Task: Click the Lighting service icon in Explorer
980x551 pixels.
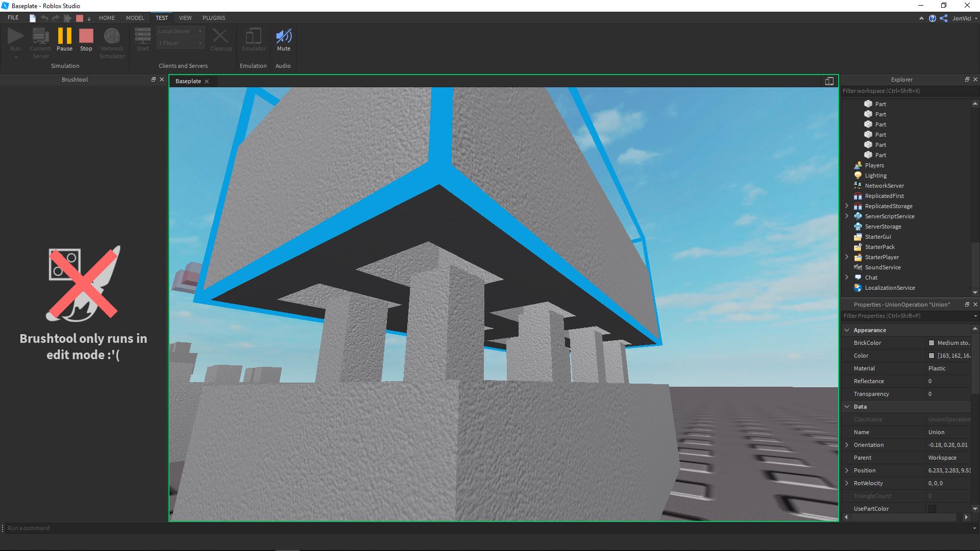Action: click(x=858, y=176)
